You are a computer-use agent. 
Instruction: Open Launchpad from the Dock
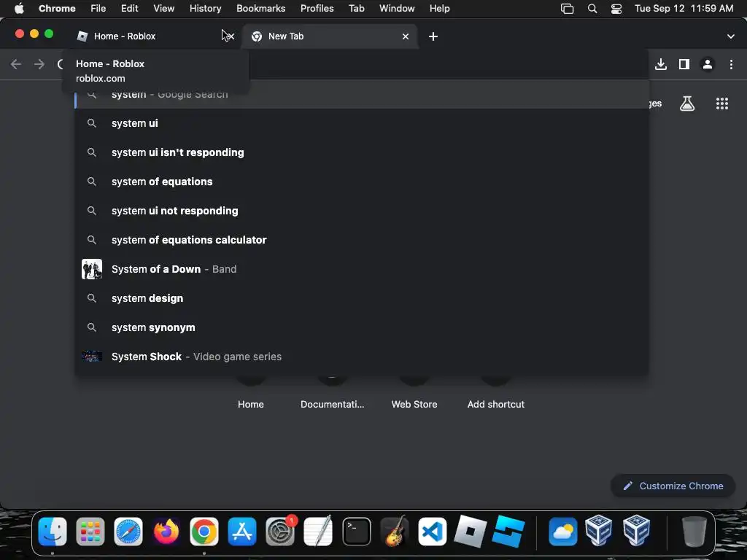(x=90, y=531)
